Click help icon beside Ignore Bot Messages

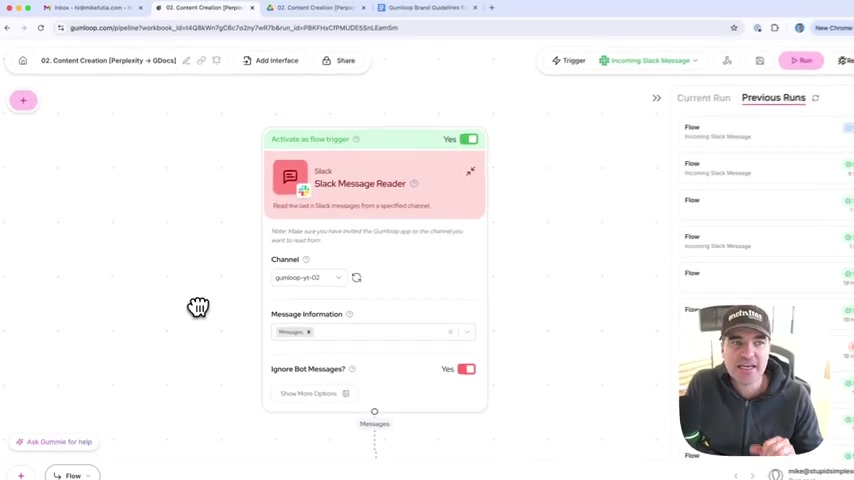[352, 369]
